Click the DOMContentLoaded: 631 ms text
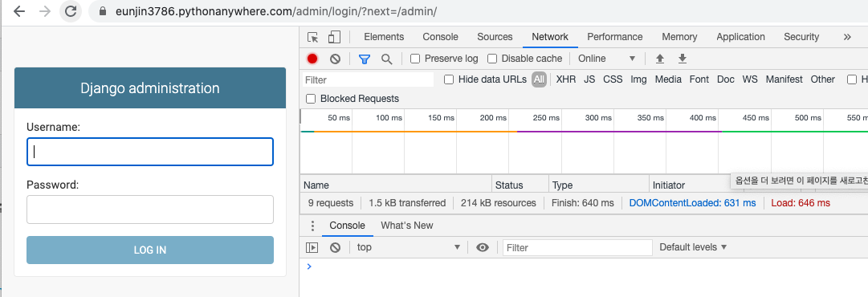This screenshot has width=868, height=297. pos(692,203)
